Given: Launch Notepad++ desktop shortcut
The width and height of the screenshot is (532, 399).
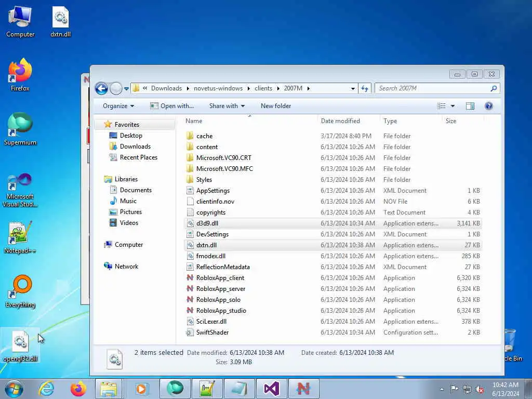Looking at the screenshot, I should coord(20,237).
